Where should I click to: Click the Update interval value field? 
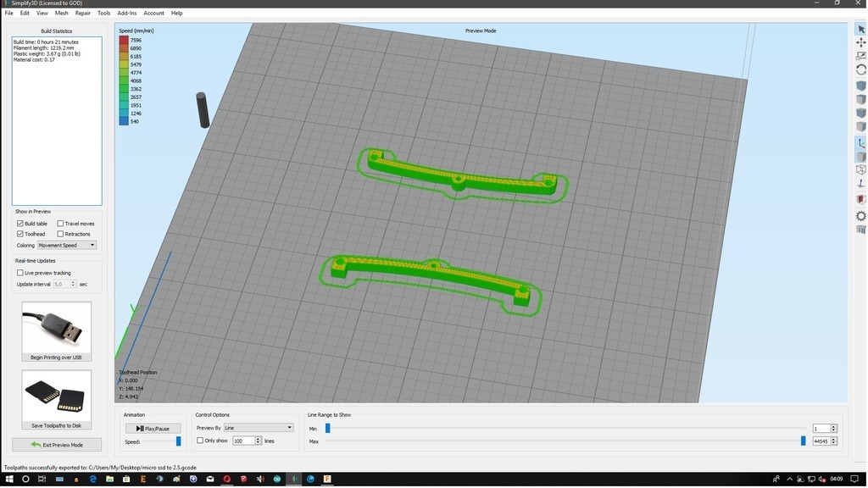coord(61,285)
